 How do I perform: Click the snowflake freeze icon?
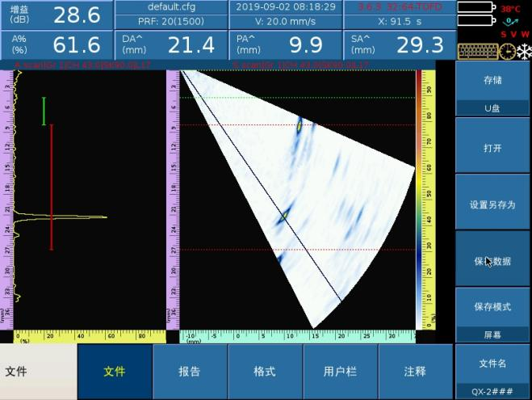(523, 51)
